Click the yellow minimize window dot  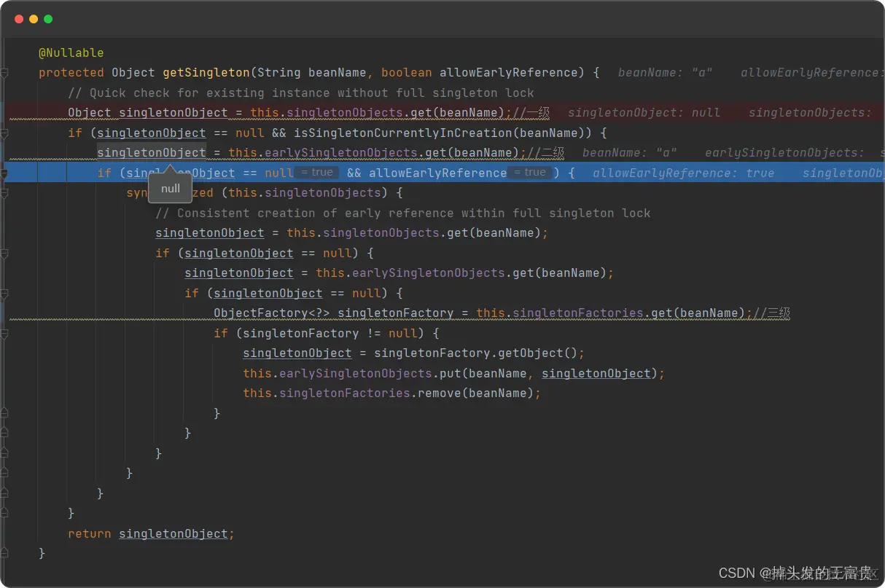[x=34, y=19]
